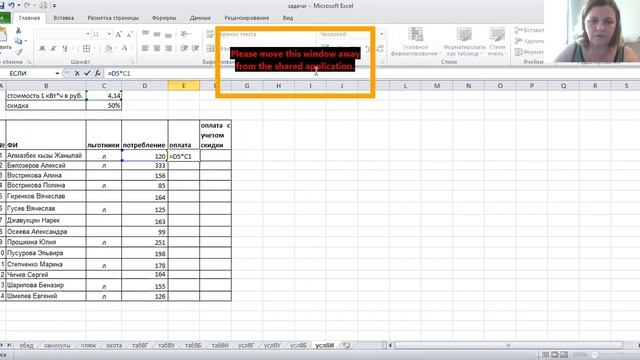640x360 pixels.
Task: Click Формат cells button
Action: 529,52
